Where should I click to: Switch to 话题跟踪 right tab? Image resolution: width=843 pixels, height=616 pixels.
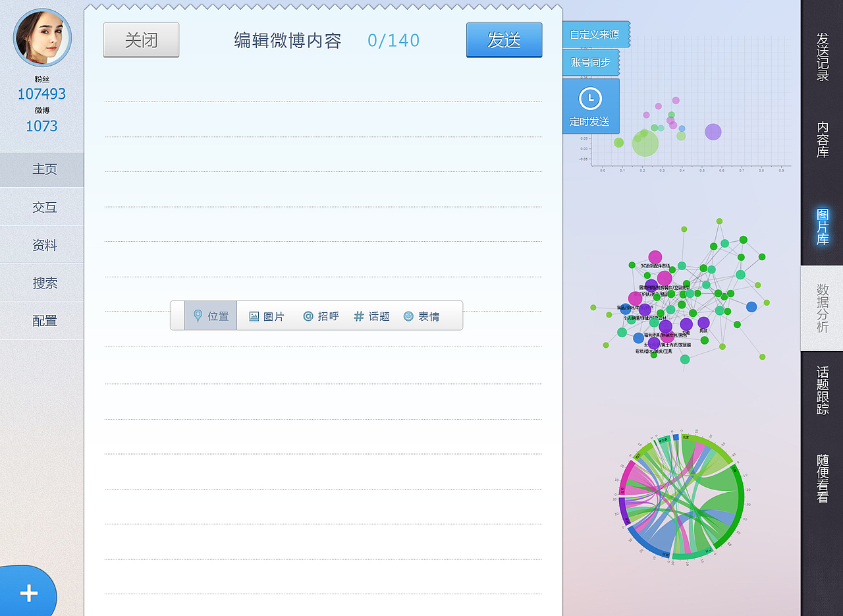823,390
